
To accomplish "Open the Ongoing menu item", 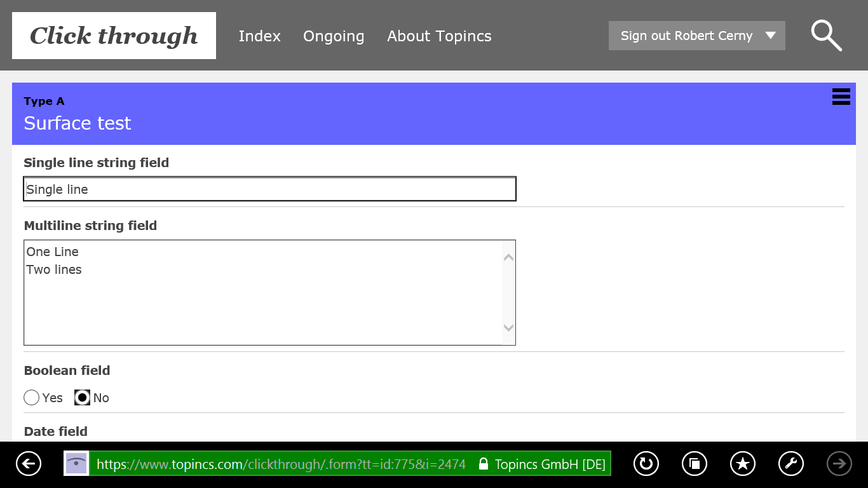I will tap(334, 36).
